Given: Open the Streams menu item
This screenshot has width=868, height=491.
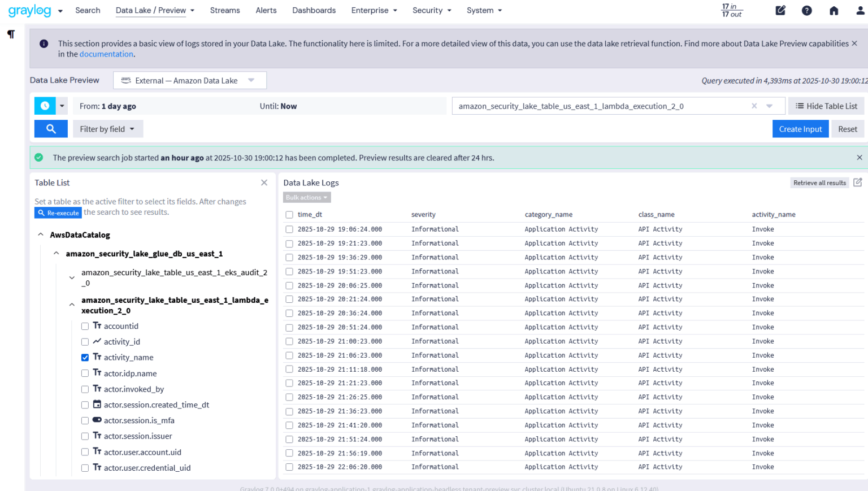Looking at the screenshot, I should (225, 10).
